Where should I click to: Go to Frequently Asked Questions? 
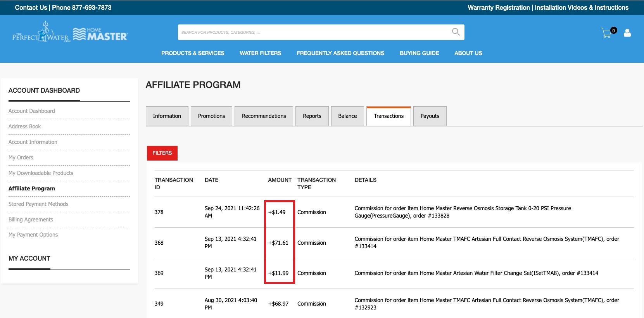point(340,53)
